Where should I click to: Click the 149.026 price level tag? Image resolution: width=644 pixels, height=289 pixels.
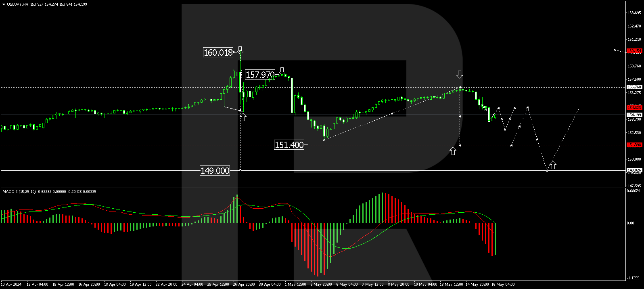pos(634,170)
